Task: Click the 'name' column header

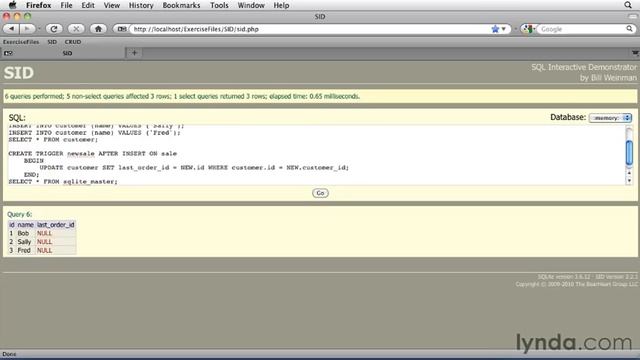Action: point(25,224)
